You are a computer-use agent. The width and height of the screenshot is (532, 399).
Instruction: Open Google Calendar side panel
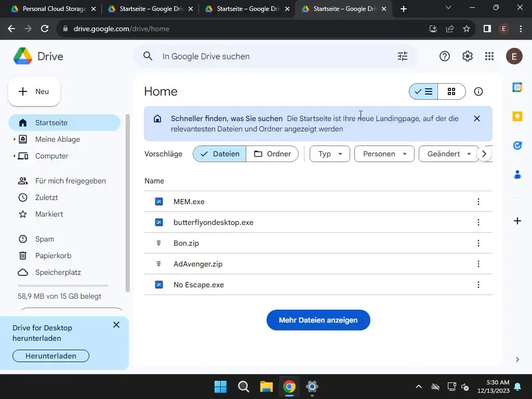tap(517, 87)
